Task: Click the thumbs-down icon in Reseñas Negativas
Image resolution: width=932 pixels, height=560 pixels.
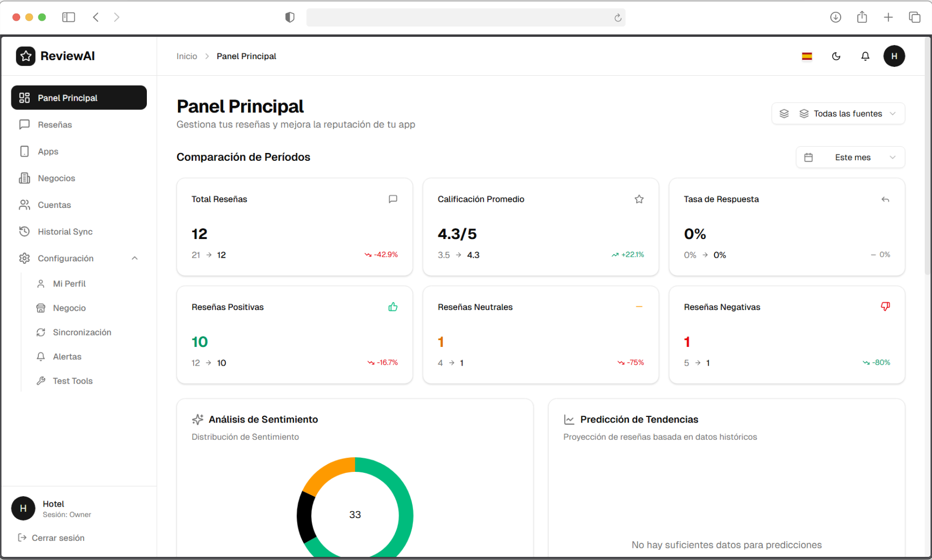Action: point(885,307)
